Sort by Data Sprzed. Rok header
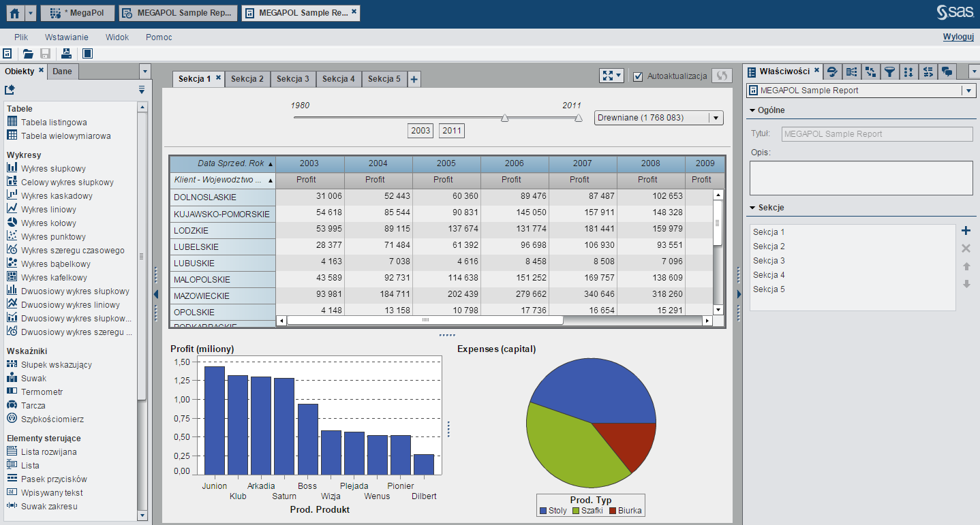The image size is (980, 525). 223,163
